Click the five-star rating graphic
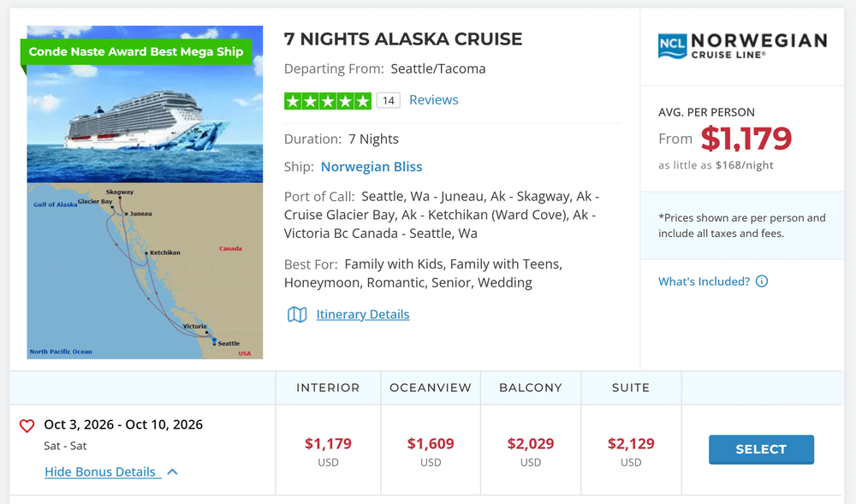 coord(328,101)
